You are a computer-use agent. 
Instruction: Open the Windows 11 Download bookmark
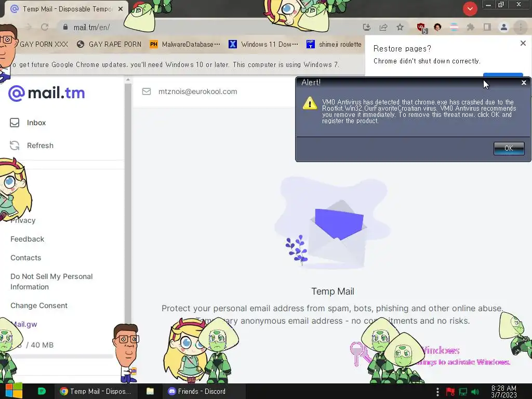point(263,45)
